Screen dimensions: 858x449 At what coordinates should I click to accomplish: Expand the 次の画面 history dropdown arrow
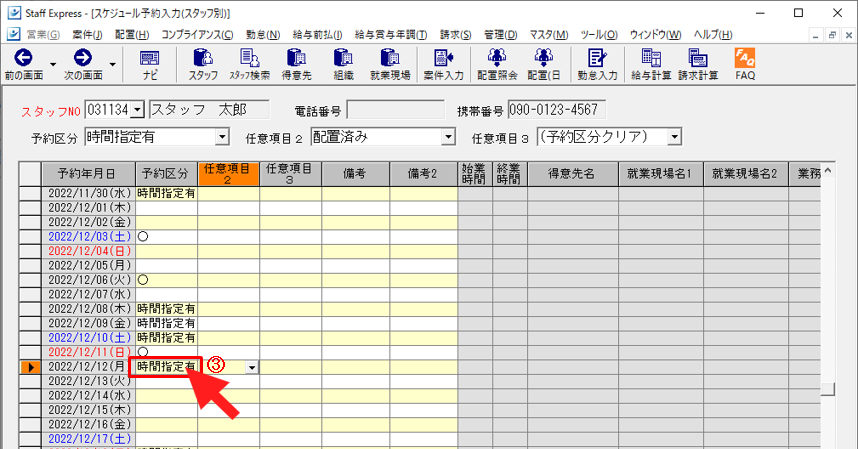point(113,65)
